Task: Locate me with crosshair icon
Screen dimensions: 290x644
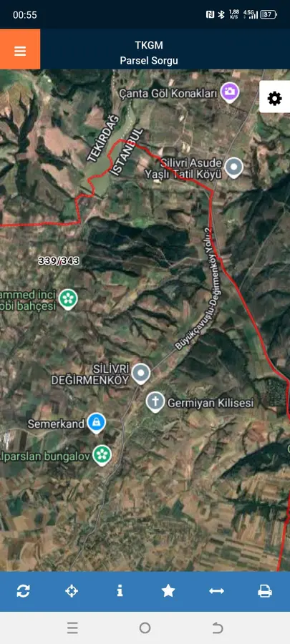Action: click(x=72, y=591)
